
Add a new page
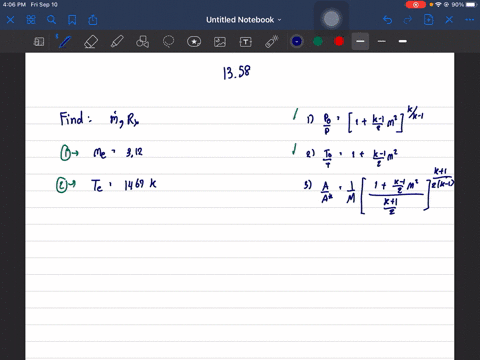tap(428, 20)
